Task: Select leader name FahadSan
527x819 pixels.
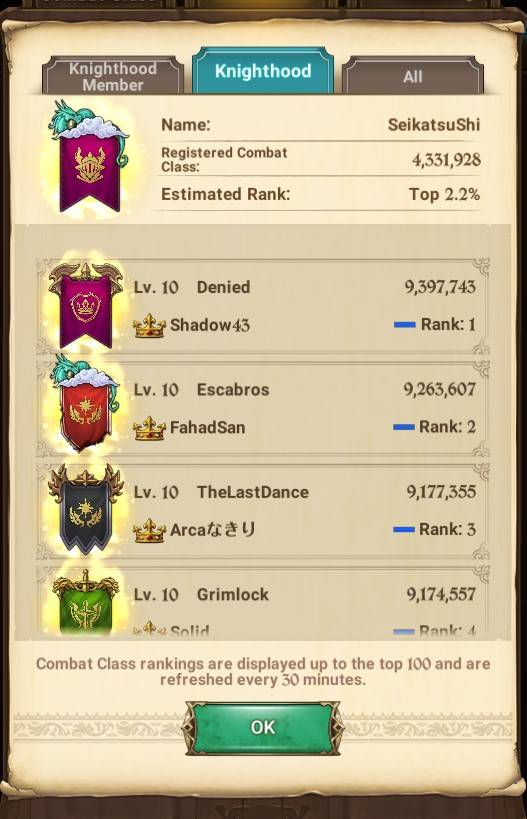Action: 207,427
